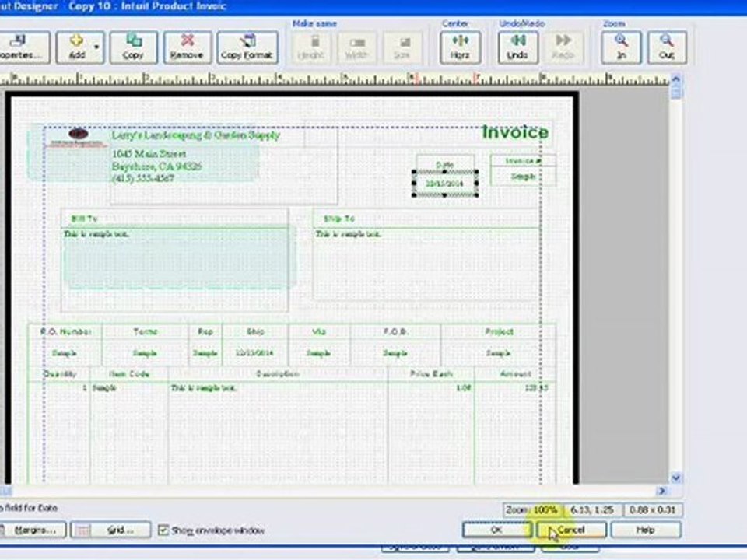The image size is (747, 560).
Task: Open the Margins dialog
Action: tap(33, 530)
